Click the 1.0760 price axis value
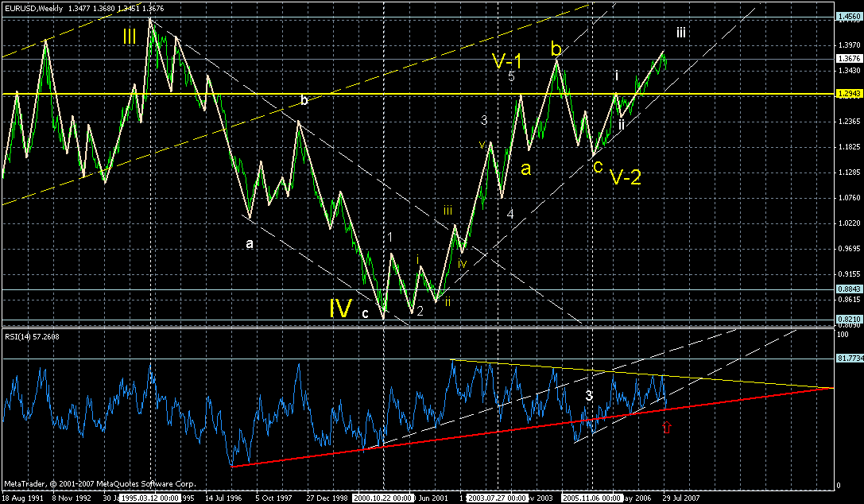 [849, 197]
